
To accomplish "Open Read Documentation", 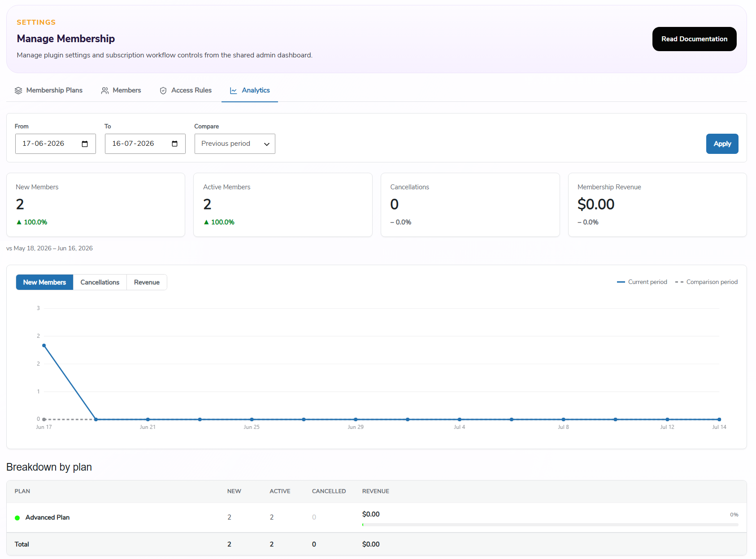I will 694,39.
